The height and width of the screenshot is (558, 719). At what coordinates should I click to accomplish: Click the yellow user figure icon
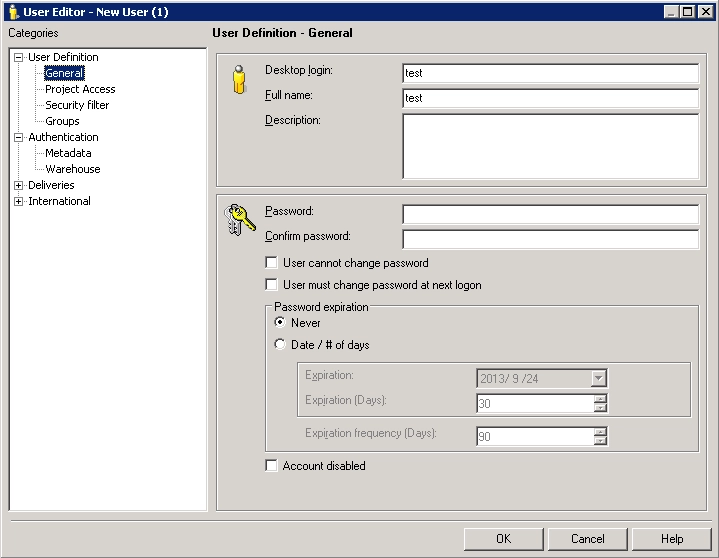click(239, 79)
